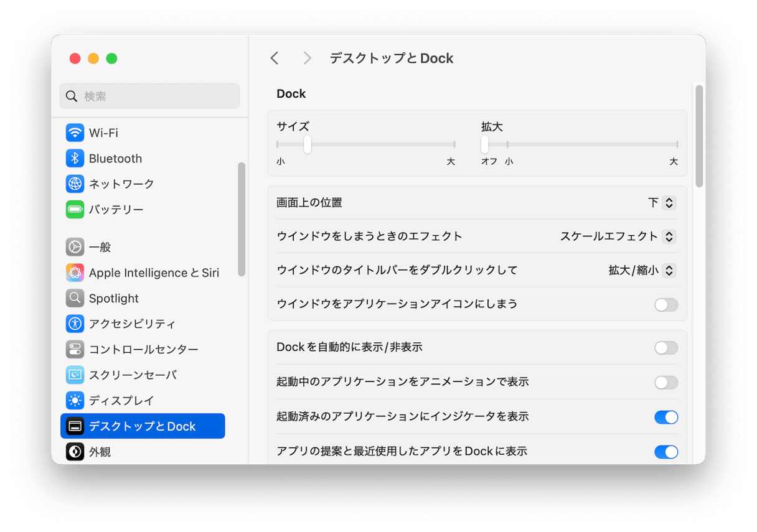The height and width of the screenshot is (532, 757).
Task: Zoom window with the green button
Action: [x=111, y=58]
